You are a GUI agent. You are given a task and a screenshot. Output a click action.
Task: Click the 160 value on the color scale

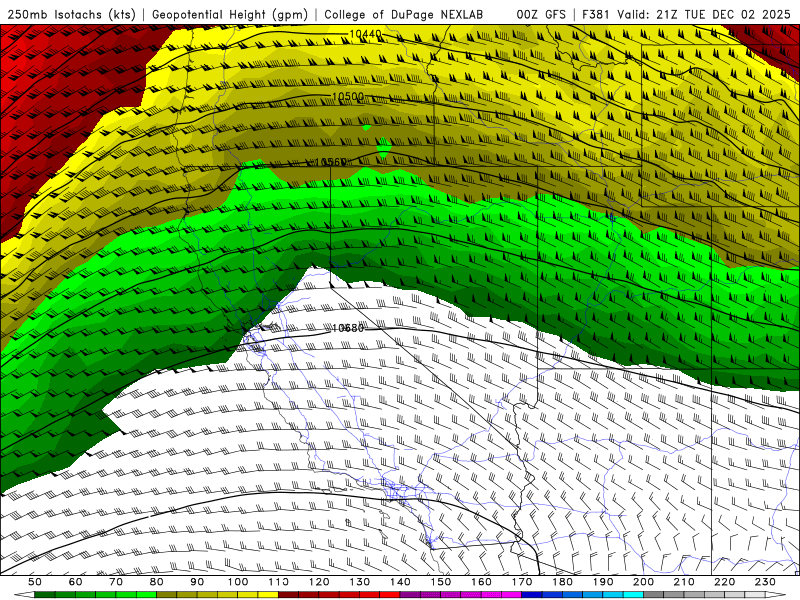point(481,582)
